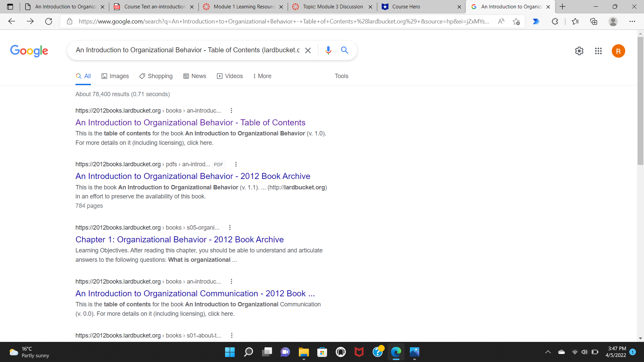644x362 pixels.
Task: Open clock and date panel
Action: pos(615,352)
